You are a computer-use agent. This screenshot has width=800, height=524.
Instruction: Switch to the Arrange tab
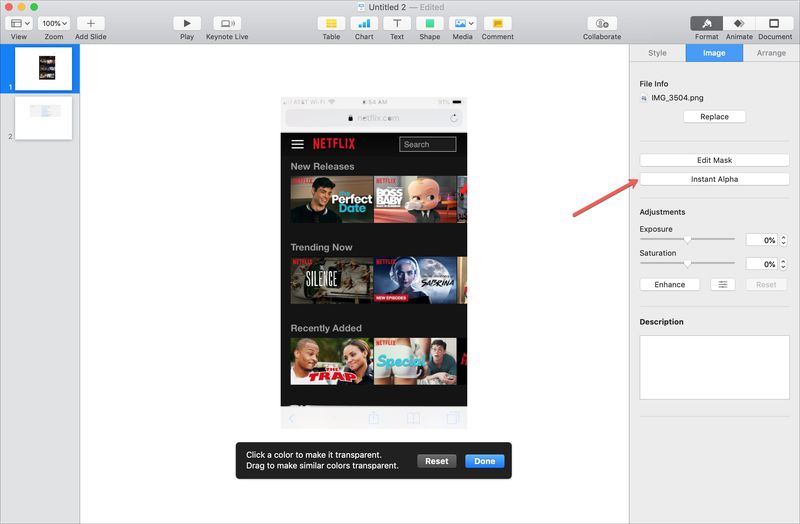point(771,53)
